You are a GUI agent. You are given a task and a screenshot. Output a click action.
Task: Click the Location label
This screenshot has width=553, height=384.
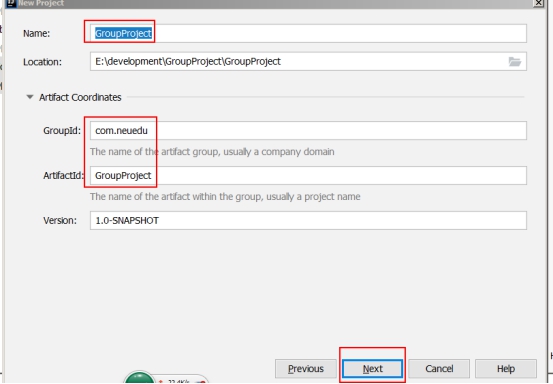(42, 62)
